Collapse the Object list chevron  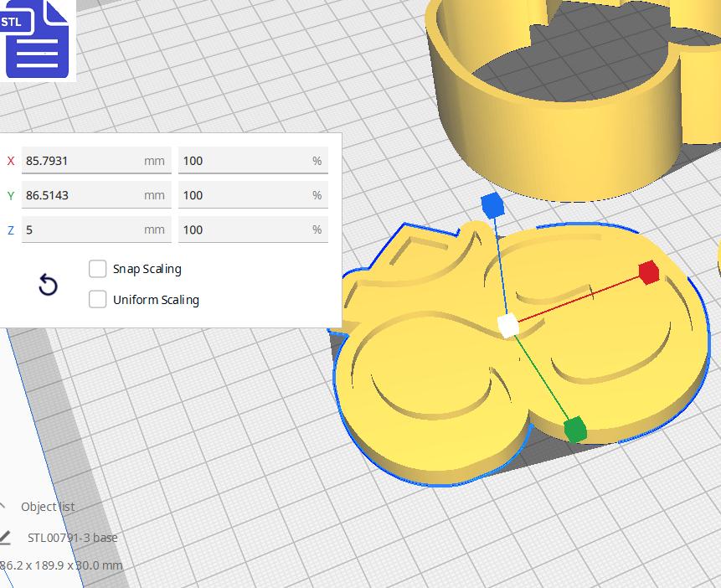pyautogui.click(x=3, y=506)
